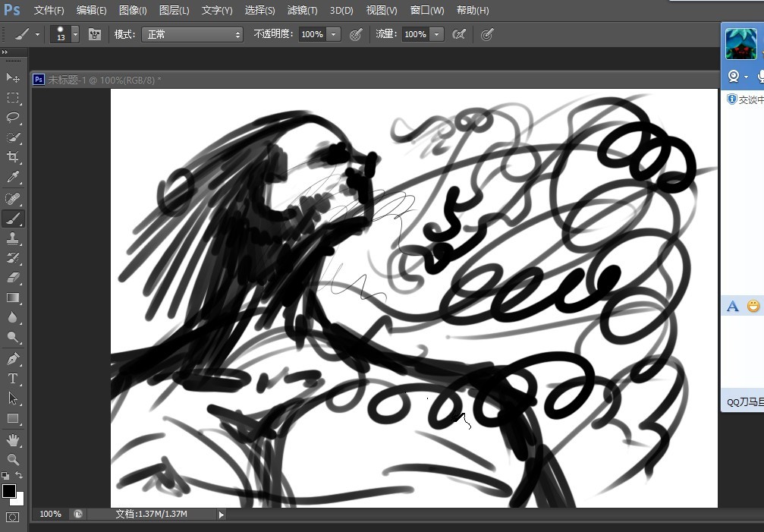Viewport: 764px width, 532px height.
Task: Select the Quick Selection tool
Action: pyautogui.click(x=13, y=137)
